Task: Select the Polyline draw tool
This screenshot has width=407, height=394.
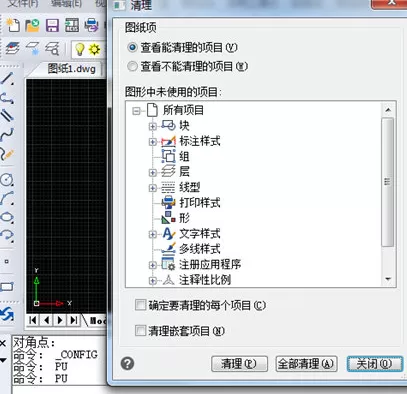Action: click(7, 97)
